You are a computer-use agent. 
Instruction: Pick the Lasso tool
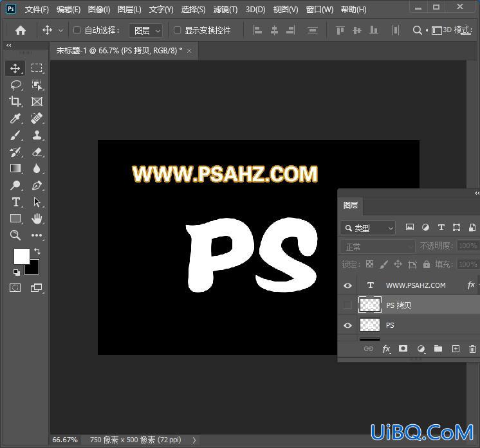coord(15,85)
